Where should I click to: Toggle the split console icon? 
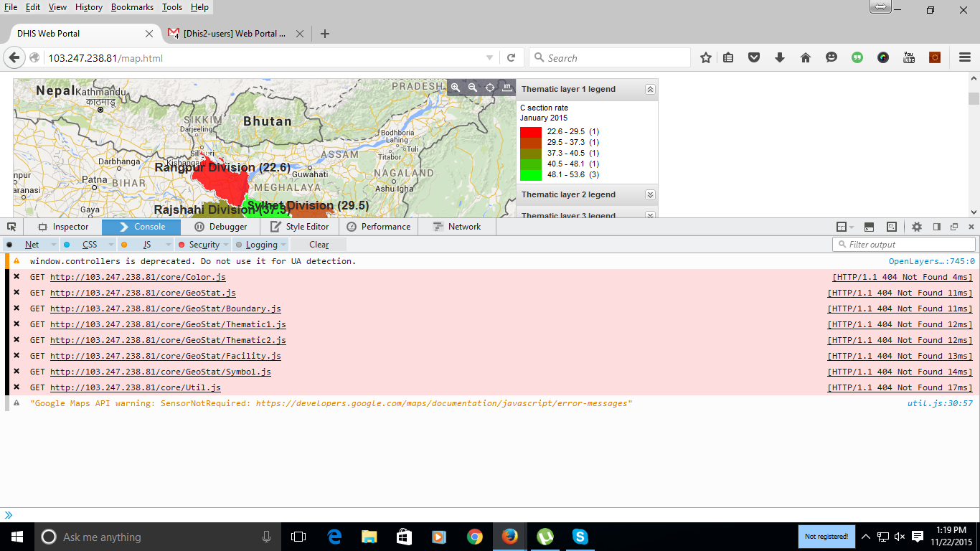pyautogui.click(x=869, y=227)
